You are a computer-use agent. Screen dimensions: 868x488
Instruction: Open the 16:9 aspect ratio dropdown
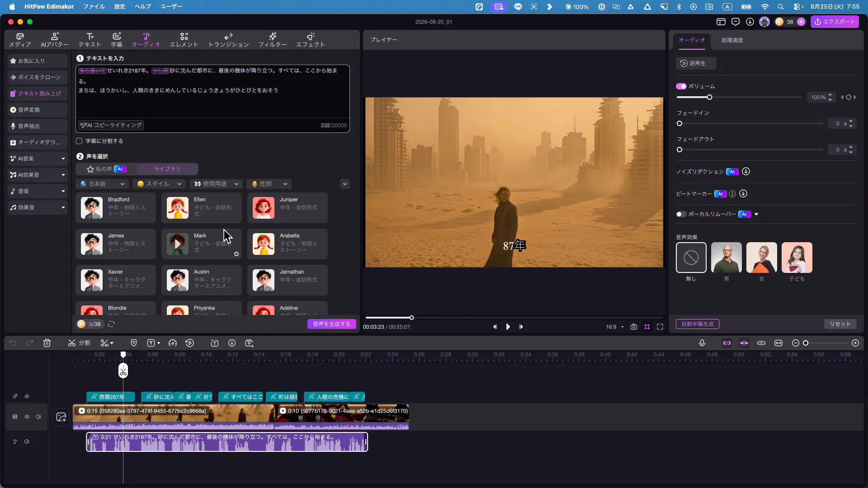pos(615,327)
